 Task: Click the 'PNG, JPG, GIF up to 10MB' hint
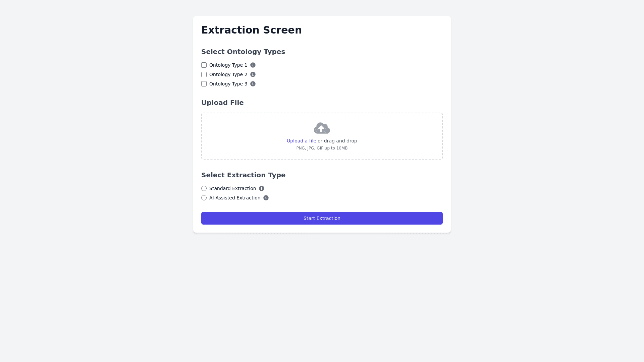coord(322,148)
